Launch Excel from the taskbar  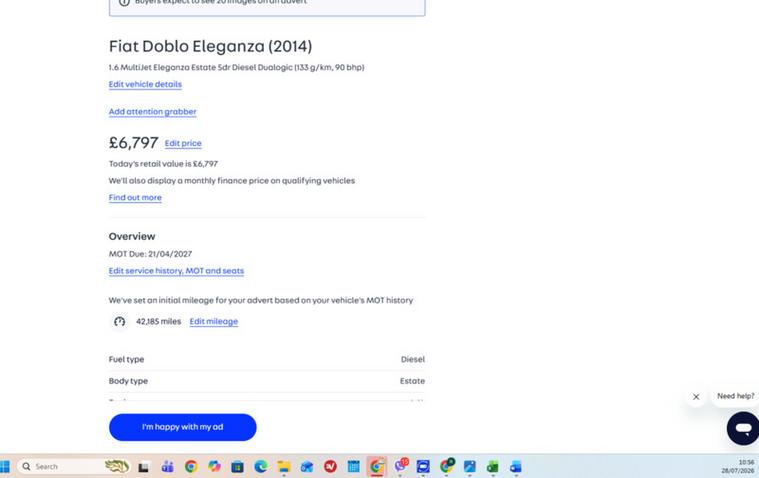[493, 466]
